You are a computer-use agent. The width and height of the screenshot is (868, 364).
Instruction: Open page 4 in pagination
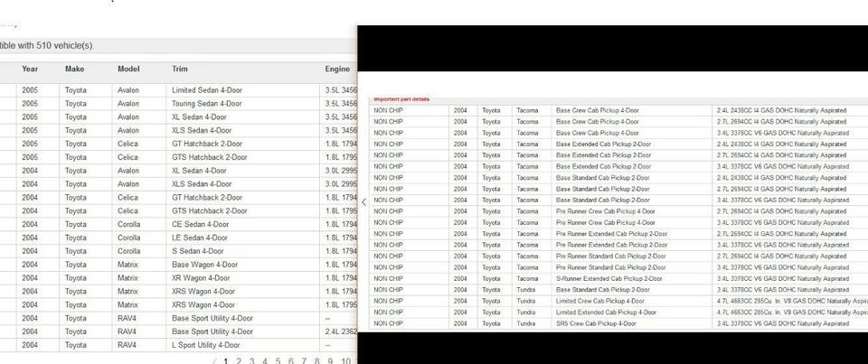(265, 361)
